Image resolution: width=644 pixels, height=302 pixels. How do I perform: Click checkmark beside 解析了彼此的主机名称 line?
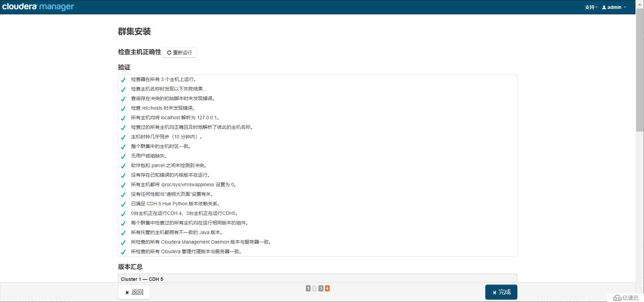[x=123, y=127]
